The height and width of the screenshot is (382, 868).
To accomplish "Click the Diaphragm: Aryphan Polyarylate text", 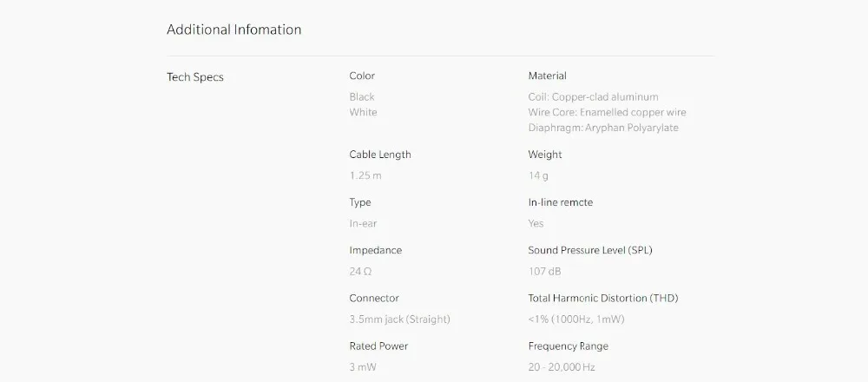I will click(x=602, y=128).
